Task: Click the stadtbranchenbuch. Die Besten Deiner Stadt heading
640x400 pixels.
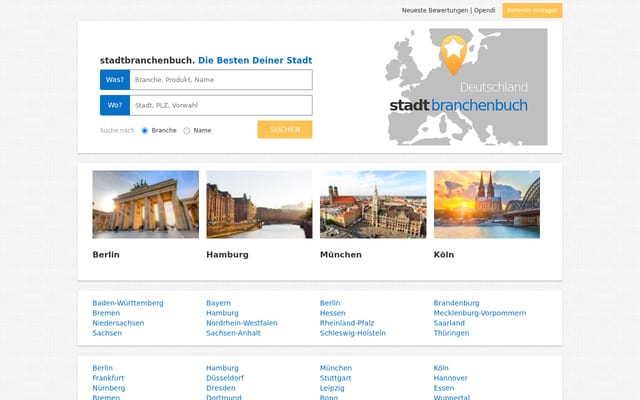Action: [x=206, y=60]
